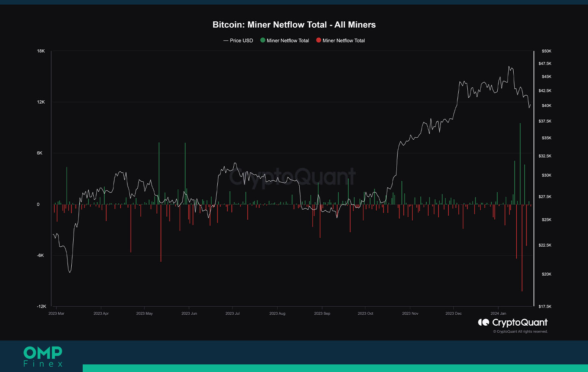The width and height of the screenshot is (588, 372).
Task: Click the '$35K' price axis label
Action: (547, 138)
